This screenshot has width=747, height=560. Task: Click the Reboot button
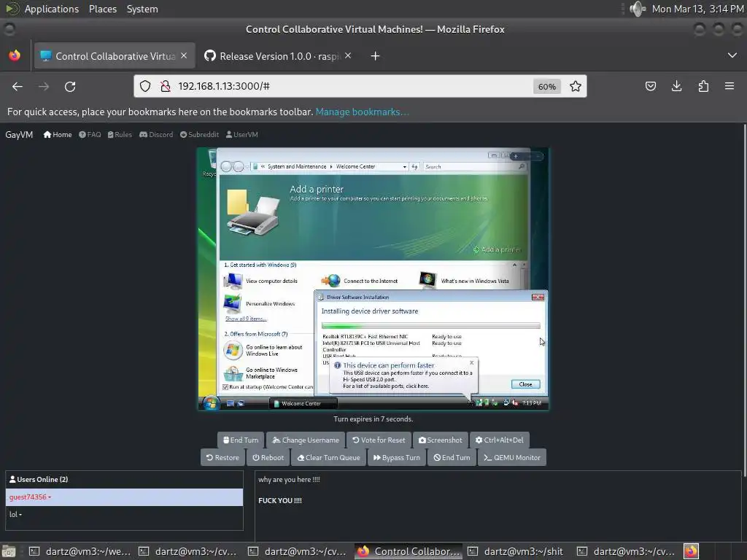268,458
